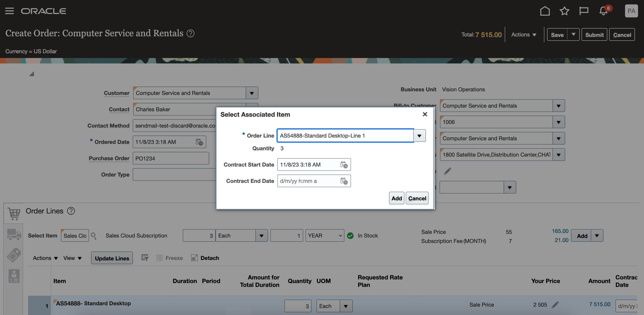
Task: Click quantity 3 field in order line 1
Action: (x=298, y=306)
